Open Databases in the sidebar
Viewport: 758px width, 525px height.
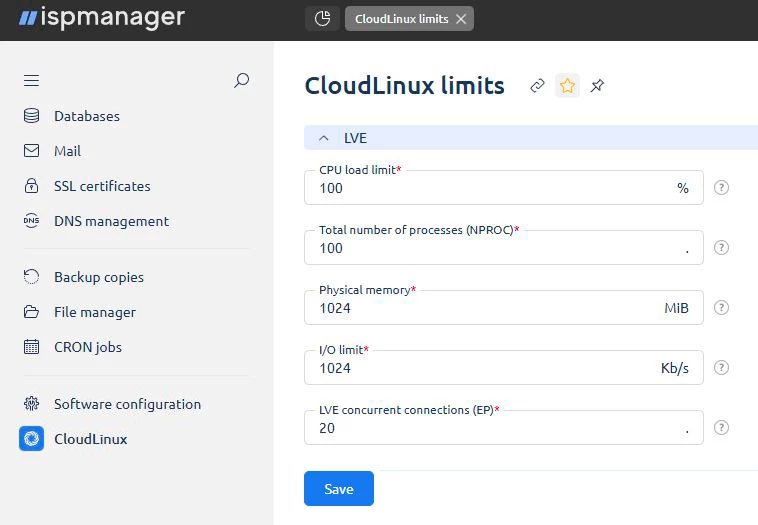(x=86, y=116)
